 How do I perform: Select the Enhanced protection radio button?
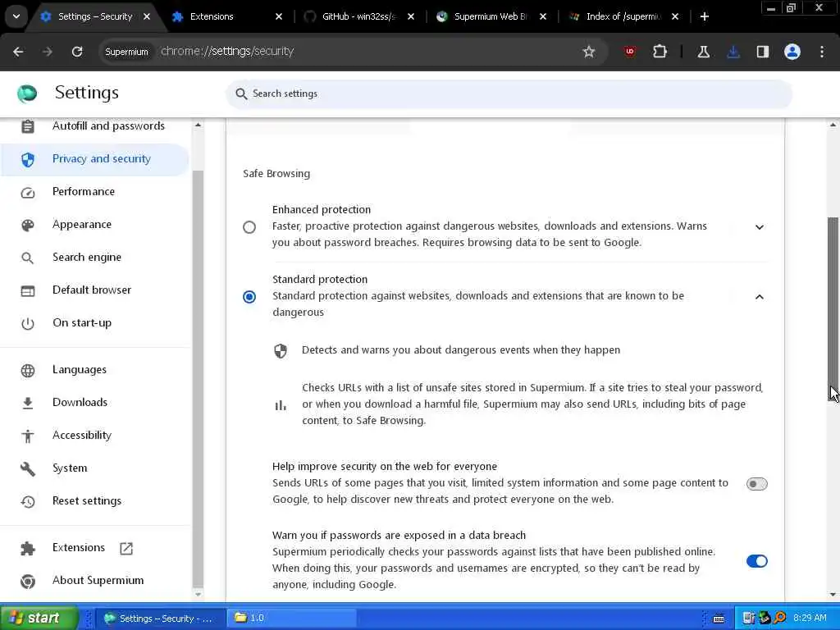249,226
